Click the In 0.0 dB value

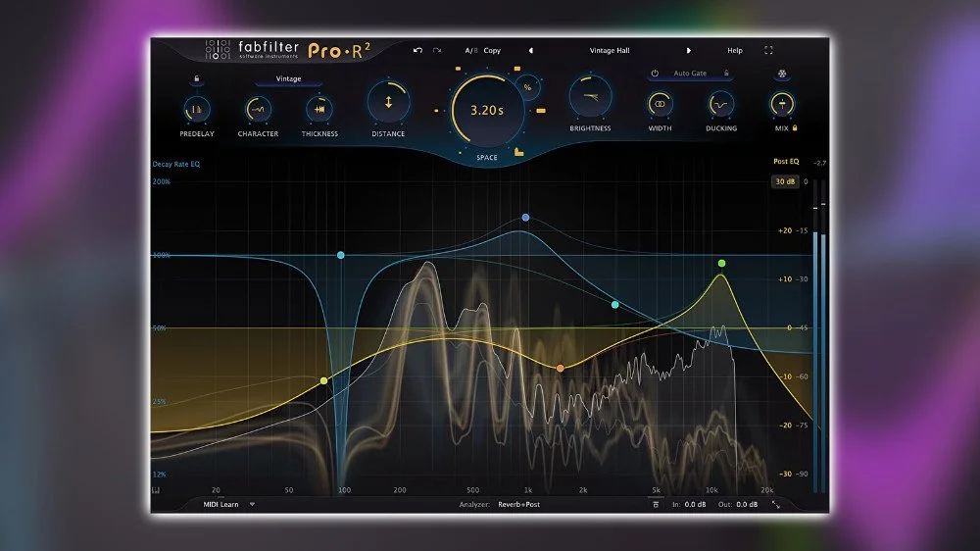pyautogui.click(x=695, y=504)
